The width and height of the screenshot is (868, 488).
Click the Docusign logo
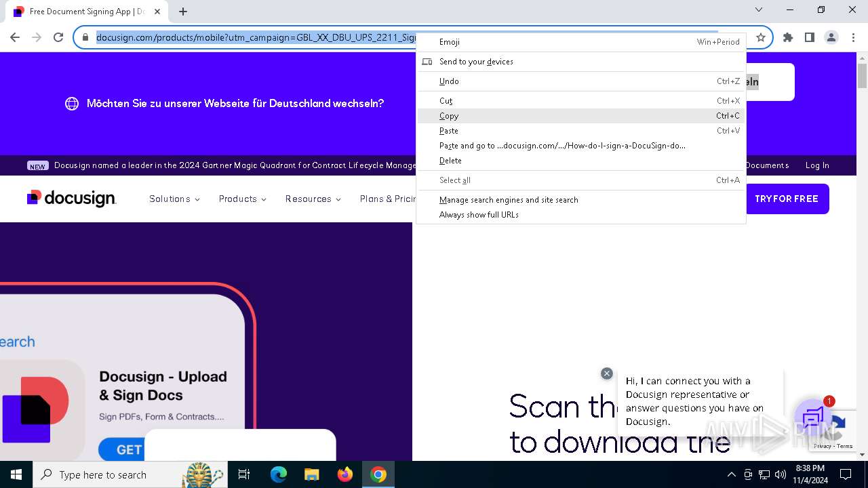[x=72, y=198]
